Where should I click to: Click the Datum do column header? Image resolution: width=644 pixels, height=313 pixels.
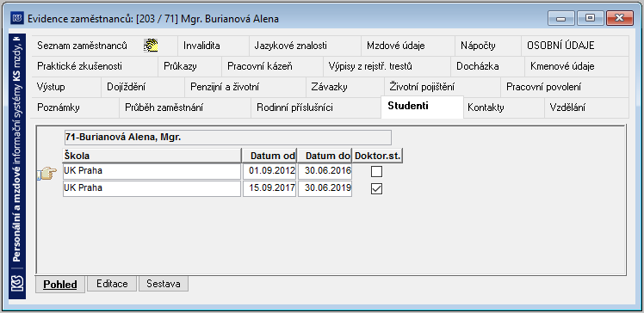coord(325,156)
